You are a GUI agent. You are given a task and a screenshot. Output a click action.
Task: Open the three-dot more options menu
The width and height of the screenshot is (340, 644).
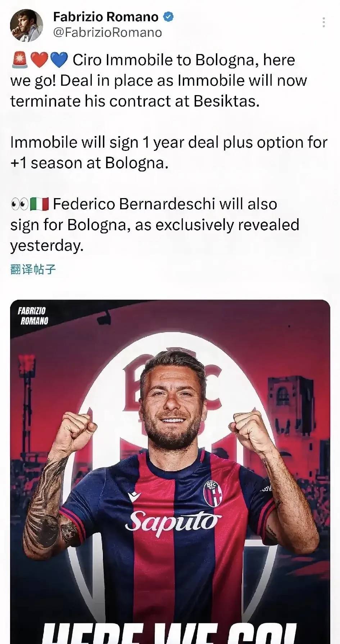tap(324, 22)
